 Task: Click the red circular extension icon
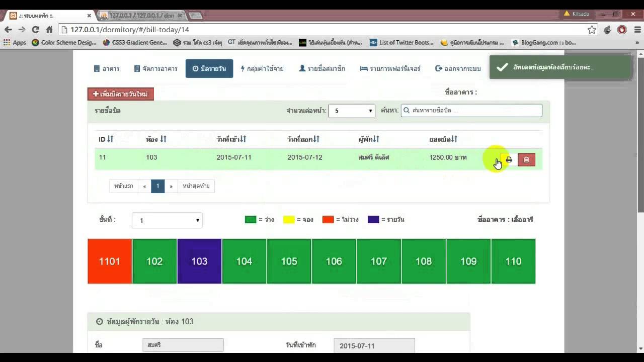pyautogui.click(x=622, y=30)
